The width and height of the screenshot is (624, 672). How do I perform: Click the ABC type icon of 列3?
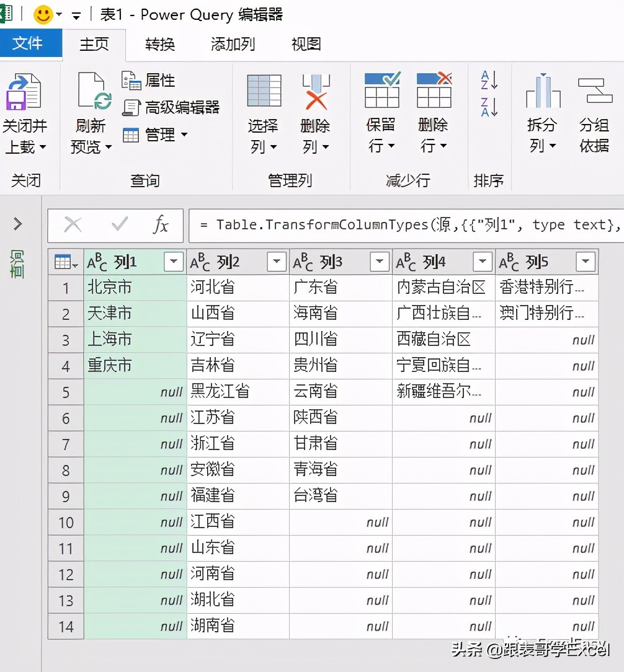pos(303,262)
